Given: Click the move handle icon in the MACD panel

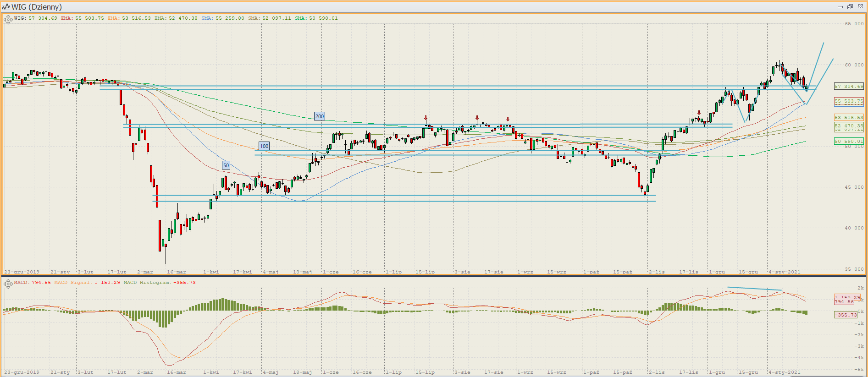Looking at the screenshot, I should click(x=8, y=284).
